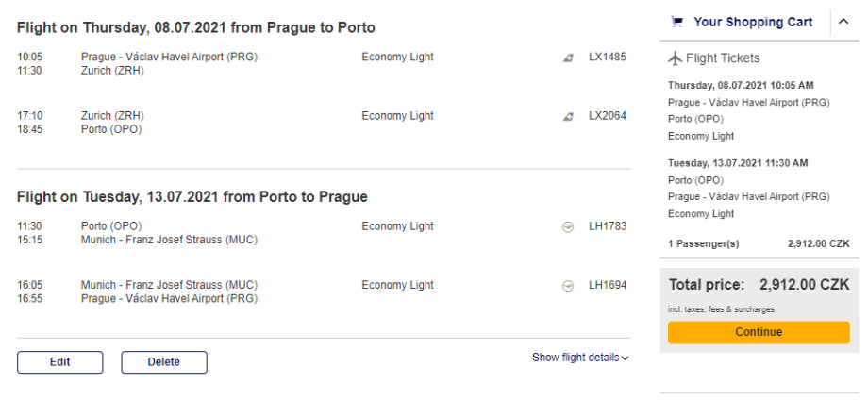
Task: Click the Your Shopping Cart title
Action: pyautogui.click(x=753, y=23)
